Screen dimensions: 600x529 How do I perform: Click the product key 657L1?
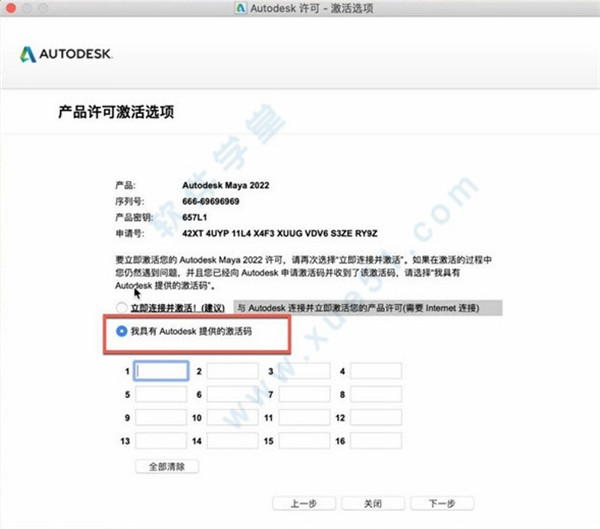[x=195, y=217]
